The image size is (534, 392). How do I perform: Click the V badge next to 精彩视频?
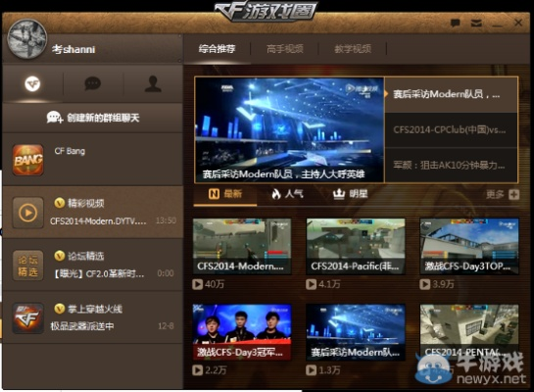click(59, 203)
